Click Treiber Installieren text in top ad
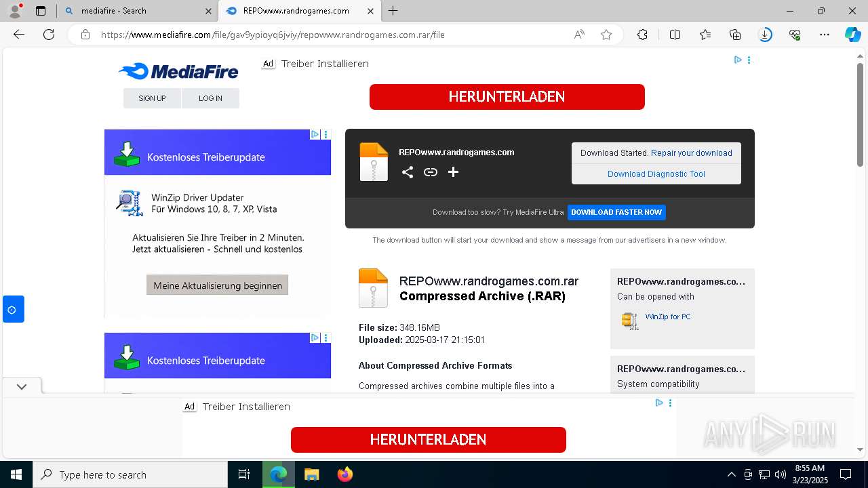The width and height of the screenshot is (868, 488). 325,64
